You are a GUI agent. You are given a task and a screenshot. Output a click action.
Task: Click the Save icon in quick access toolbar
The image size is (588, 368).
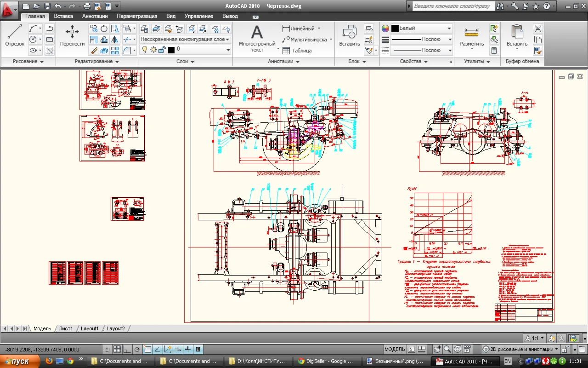click(x=47, y=6)
